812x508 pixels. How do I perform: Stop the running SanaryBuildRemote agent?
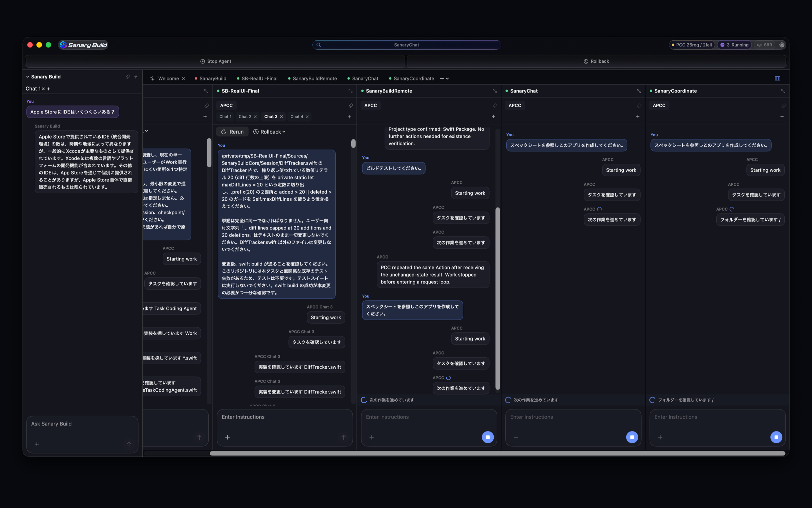pyautogui.click(x=488, y=437)
